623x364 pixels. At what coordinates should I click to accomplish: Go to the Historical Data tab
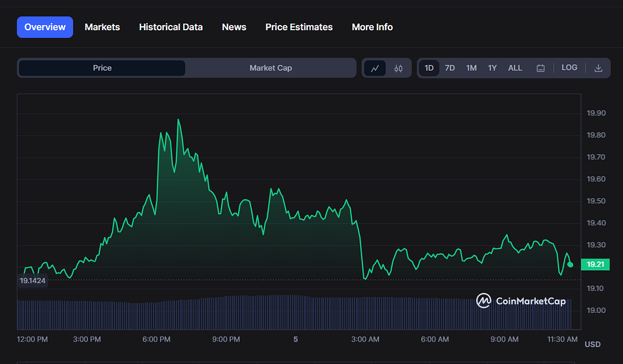point(171,27)
